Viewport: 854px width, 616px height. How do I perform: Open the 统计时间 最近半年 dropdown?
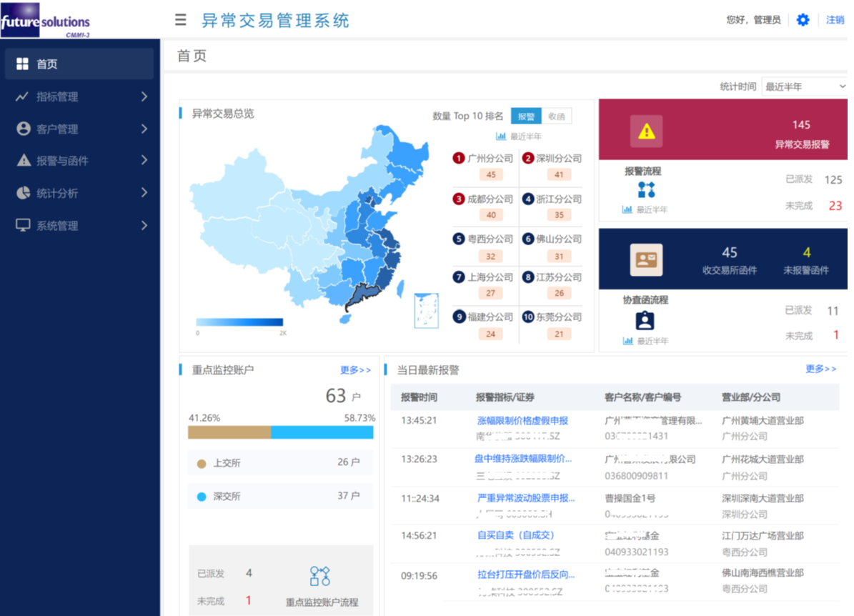[805, 86]
